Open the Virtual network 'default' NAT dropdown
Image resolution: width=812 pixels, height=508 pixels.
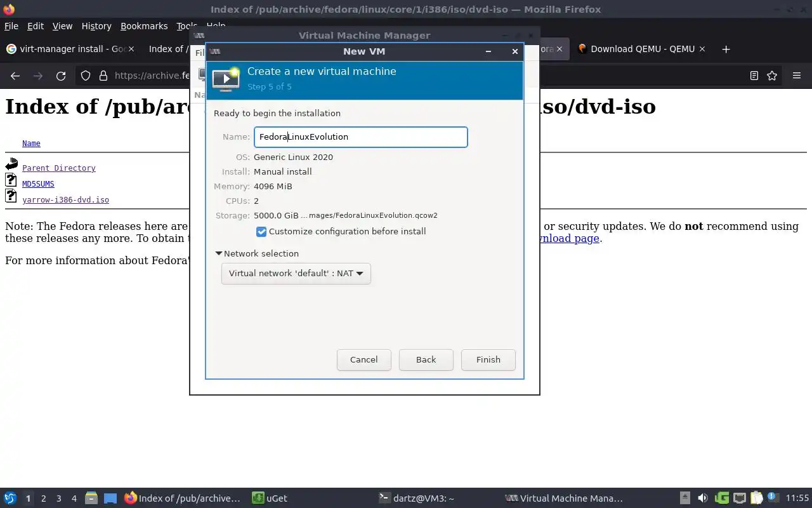click(296, 274)
